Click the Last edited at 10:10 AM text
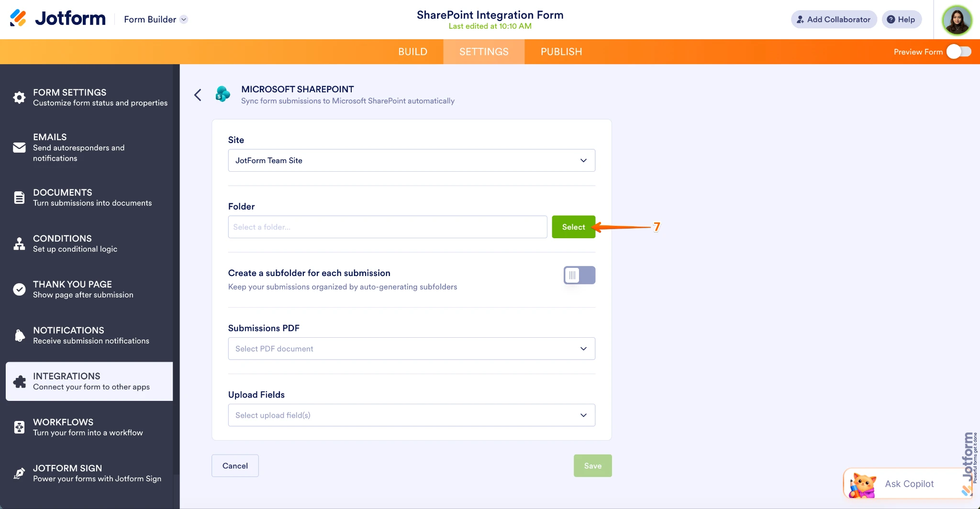This screenshot has height=509, width=980. coord(490,26)
